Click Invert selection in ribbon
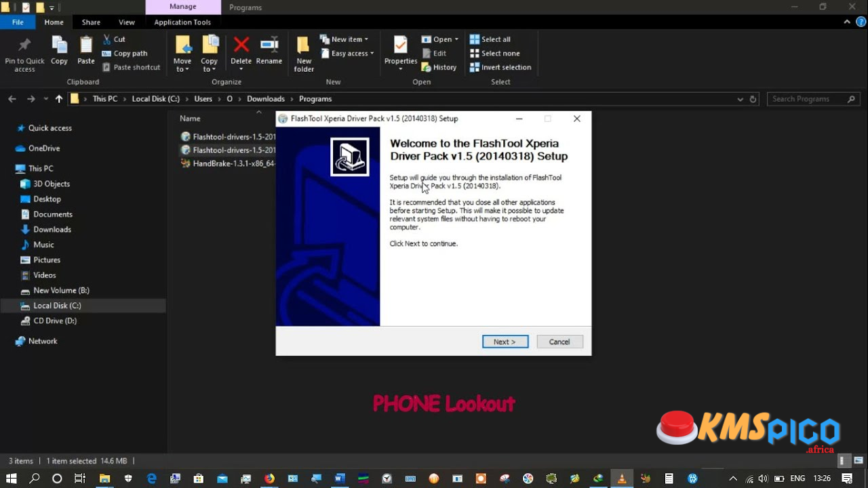This screenshot has height=488, width=868. 500,67
